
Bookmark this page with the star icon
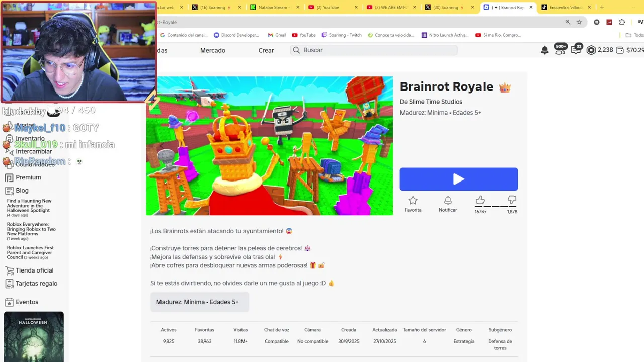point(579,22)
